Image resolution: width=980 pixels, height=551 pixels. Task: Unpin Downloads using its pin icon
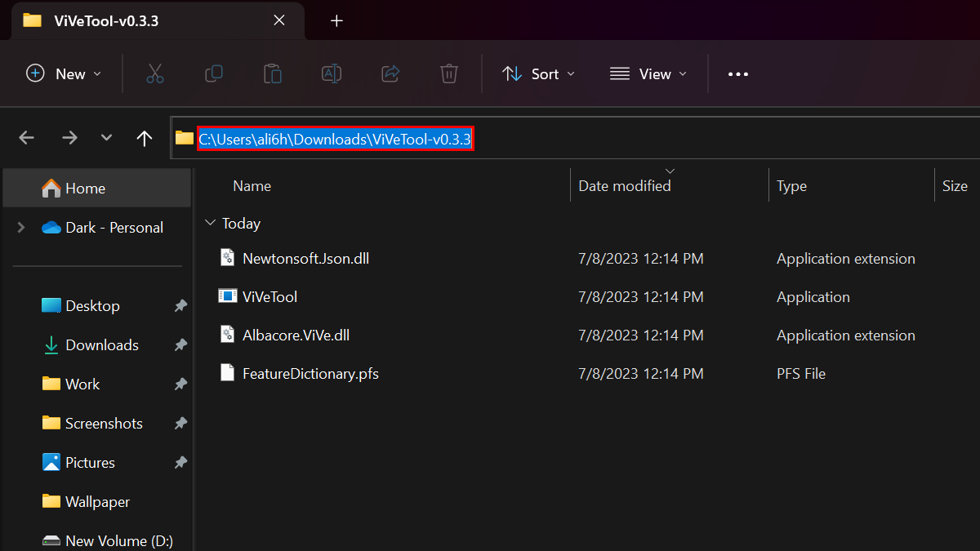click(180, 344)
